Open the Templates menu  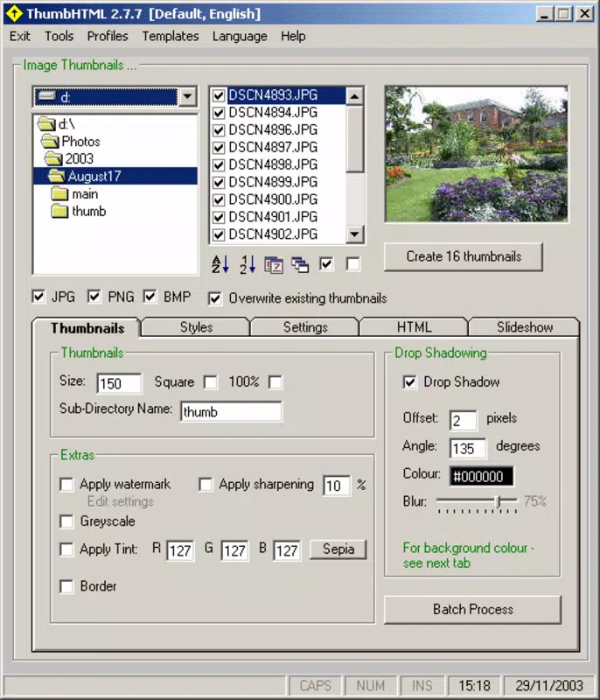(x=171, y=36)
